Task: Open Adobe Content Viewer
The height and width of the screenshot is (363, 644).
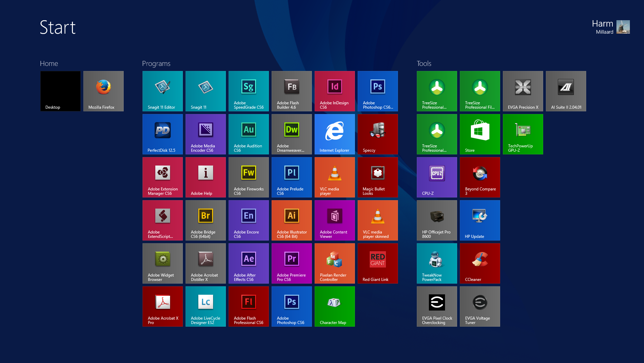Action: (335, 220)
